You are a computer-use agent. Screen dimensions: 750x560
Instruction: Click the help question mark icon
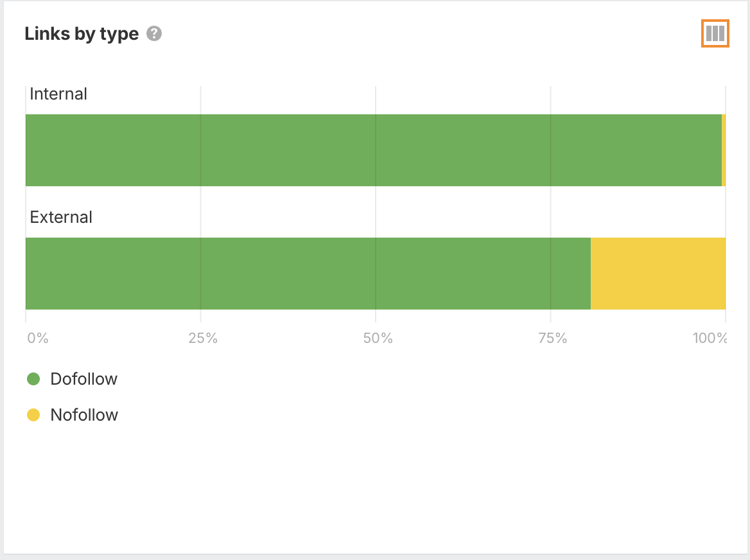tap(154, 34)
